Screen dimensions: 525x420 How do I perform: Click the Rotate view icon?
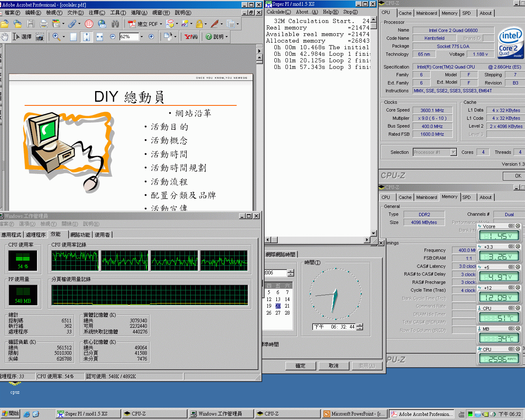[167, 37]
